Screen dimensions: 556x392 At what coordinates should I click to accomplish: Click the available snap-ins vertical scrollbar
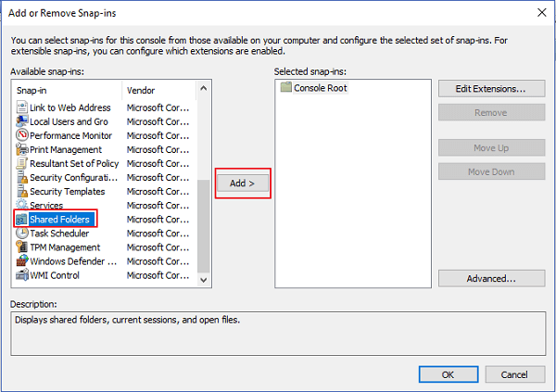(x=204, y=222)
